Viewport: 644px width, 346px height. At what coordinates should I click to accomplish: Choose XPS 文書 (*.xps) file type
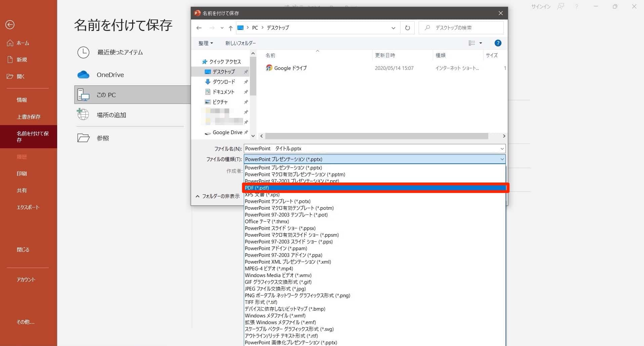375,195
